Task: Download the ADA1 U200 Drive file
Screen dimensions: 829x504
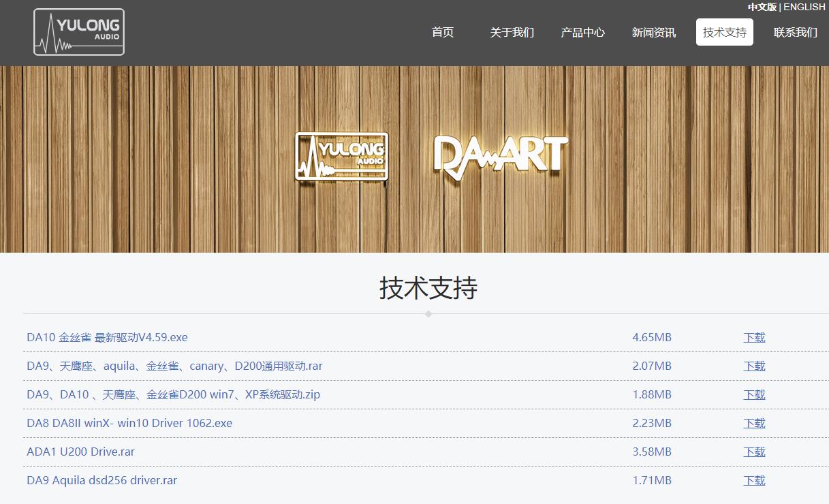Action: [754, 452]
